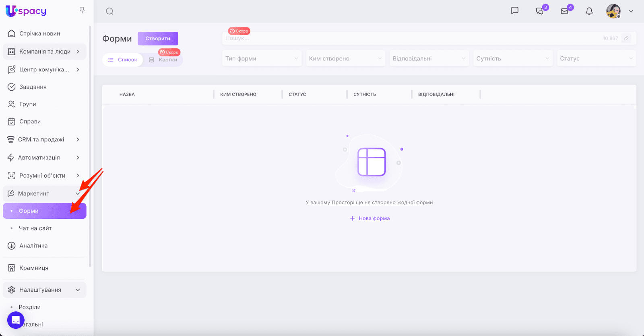The height and width of the screenshot is (336, 644).
Task: Collapse the Маркетинг menu section
Action: 78,194
